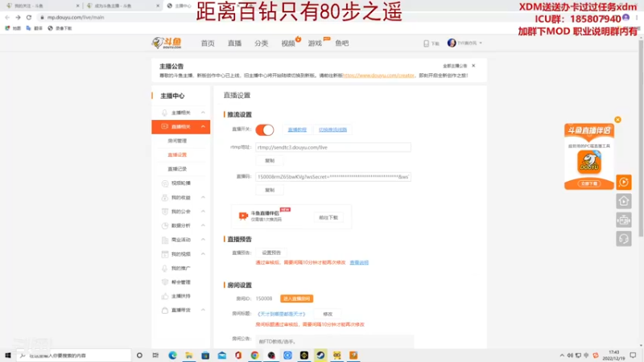644x362 pixels.
Task: Open 分类 in the Douyu nav
Action: coord(261,43)
